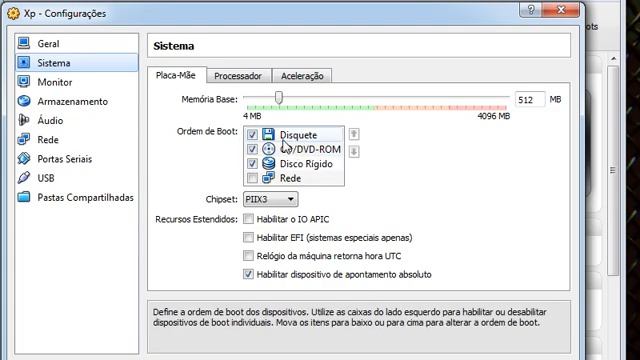Switch to Processador tab
Image resolution: width=640 pixels, height=360 pixels.
[x=238, y=76]
